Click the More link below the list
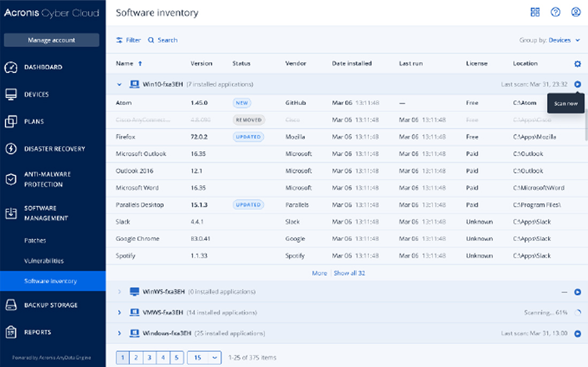Image resolution: width=588 pixels, height=367 pixels. [319, 273]
